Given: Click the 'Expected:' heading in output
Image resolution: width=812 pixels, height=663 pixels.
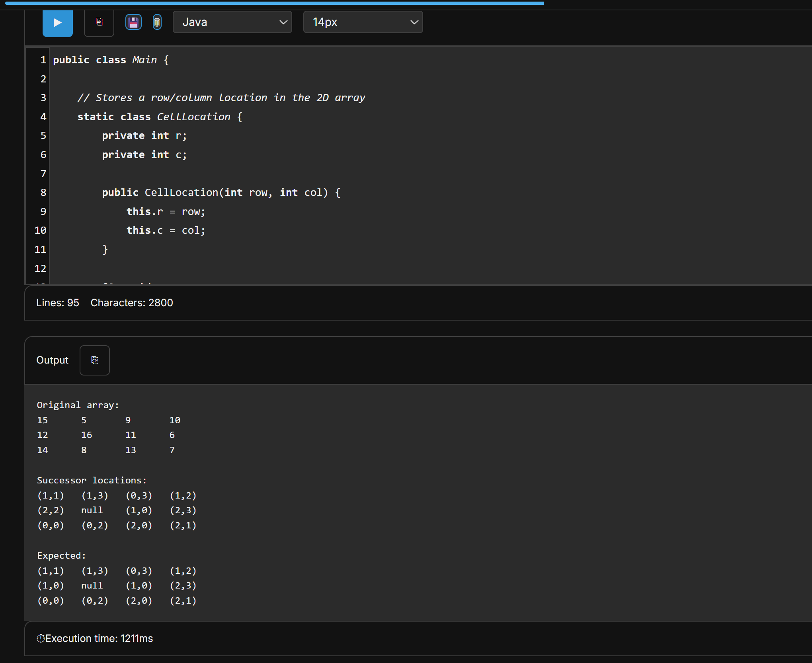Looking at the screenshot, I should (x=61, y=555).
